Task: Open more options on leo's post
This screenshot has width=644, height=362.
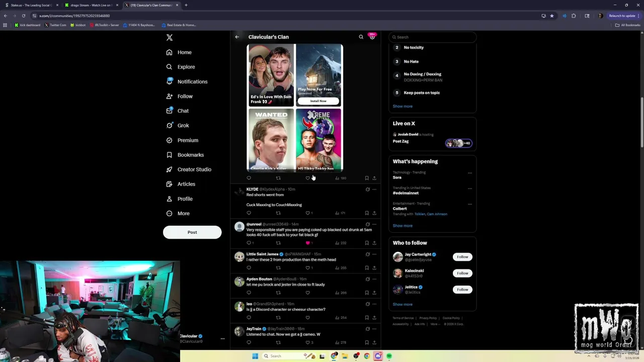Action: pos(374,304)
